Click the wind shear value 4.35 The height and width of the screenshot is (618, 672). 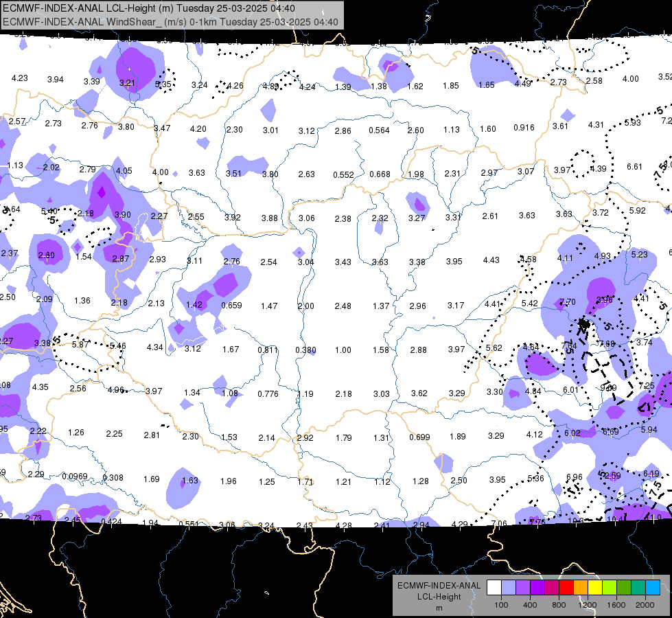[x=40, y=387]
